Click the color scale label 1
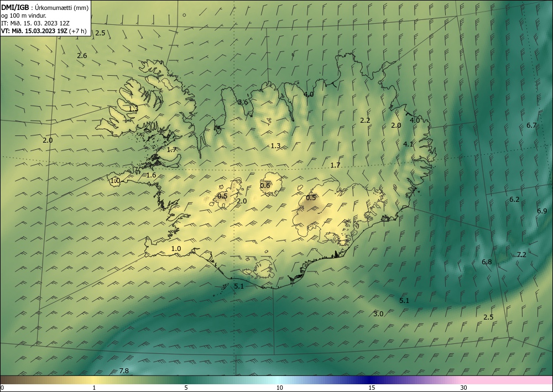Viewport: 553px width, 392px height. coord(94,388)
